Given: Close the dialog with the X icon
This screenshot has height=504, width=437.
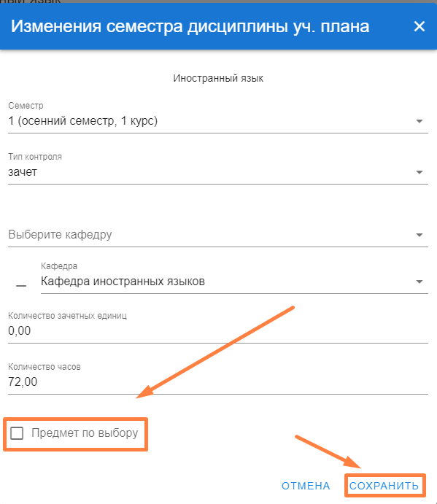Looking at the screenshot, I should (419, 26).
